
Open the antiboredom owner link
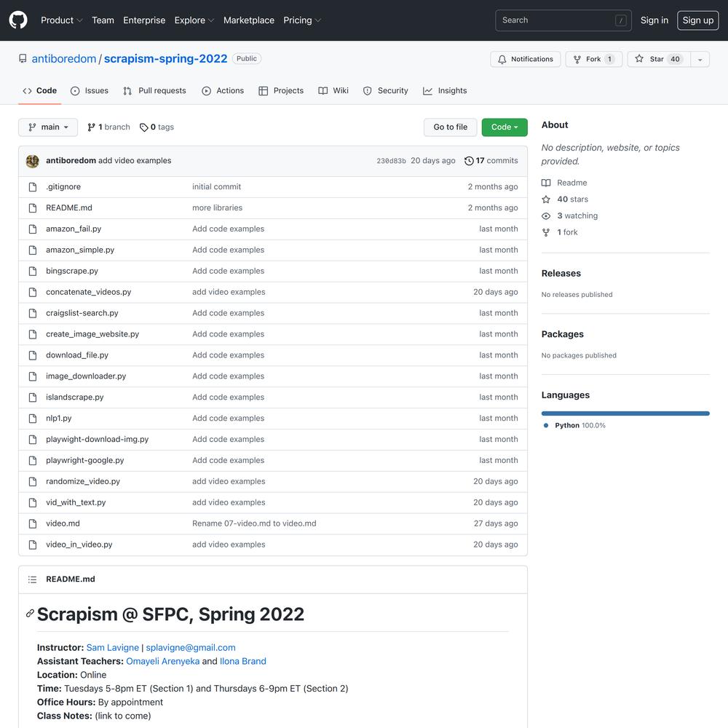64,58
